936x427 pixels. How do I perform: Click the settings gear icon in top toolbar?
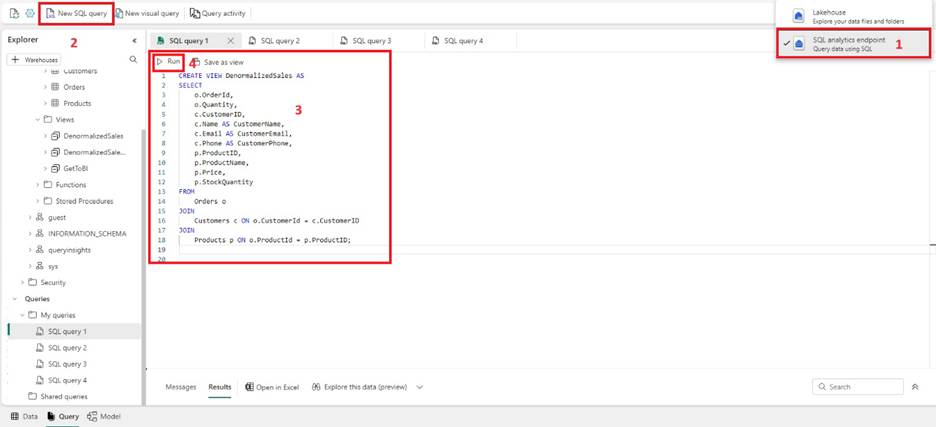tap(30, 13)
